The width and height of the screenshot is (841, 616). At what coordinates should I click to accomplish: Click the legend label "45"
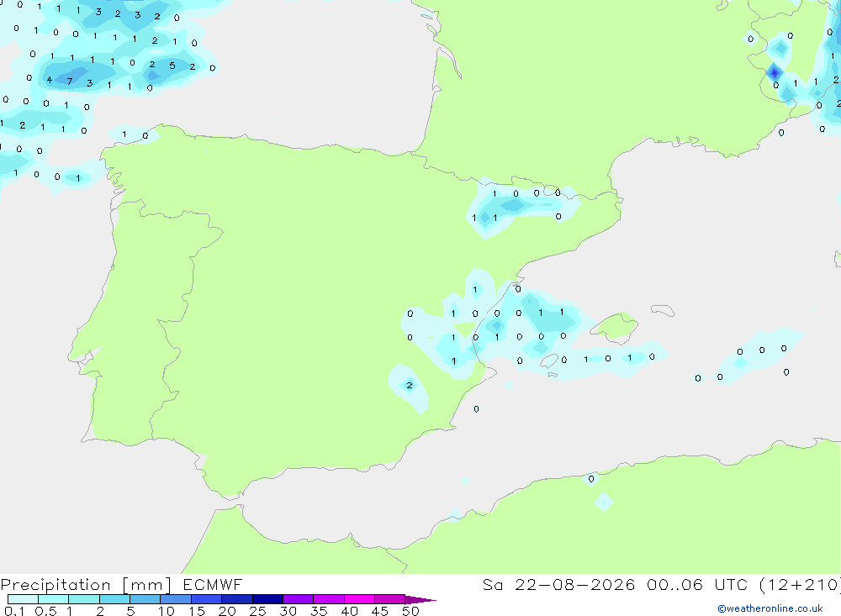point(380,611)
